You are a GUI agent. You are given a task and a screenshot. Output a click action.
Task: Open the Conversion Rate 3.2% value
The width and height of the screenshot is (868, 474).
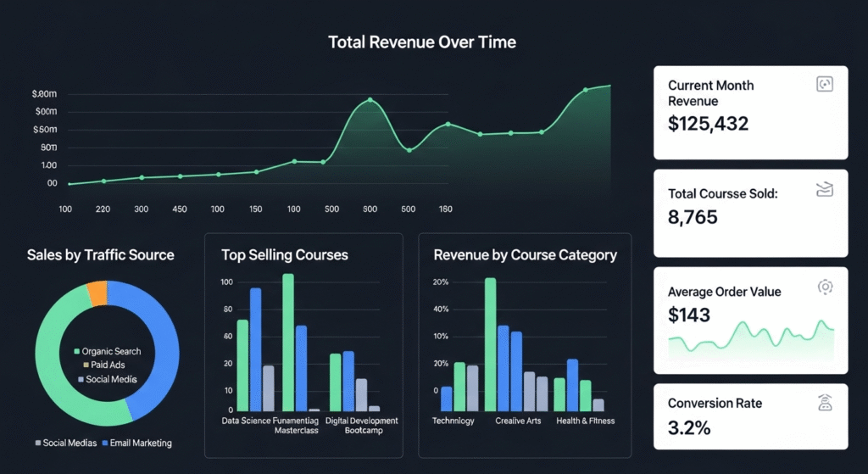pos(690,427)
